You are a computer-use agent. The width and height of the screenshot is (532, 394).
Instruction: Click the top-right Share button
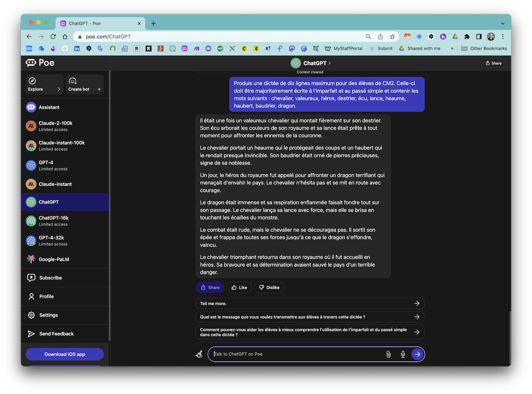(493, 63)
